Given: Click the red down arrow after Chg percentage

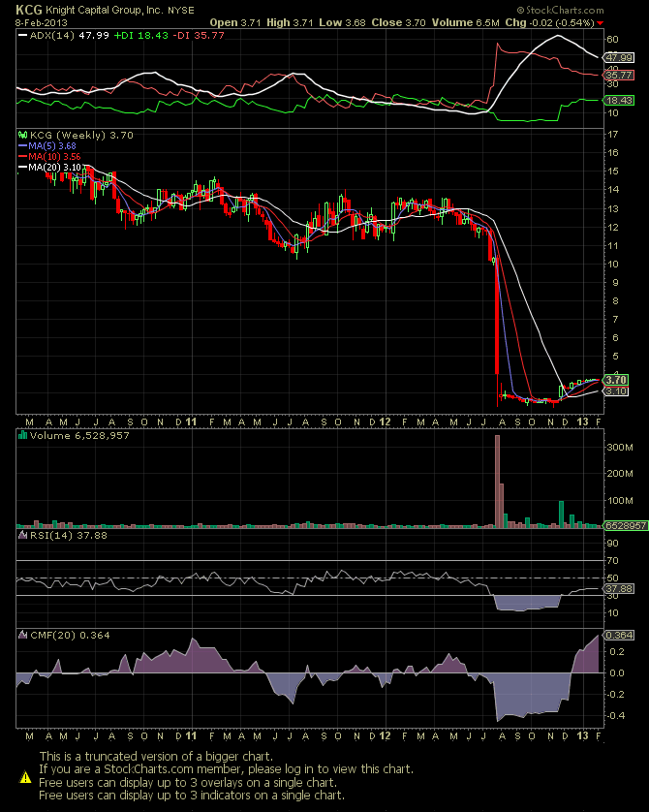Looking at the screenshot, I should (600, 23).
